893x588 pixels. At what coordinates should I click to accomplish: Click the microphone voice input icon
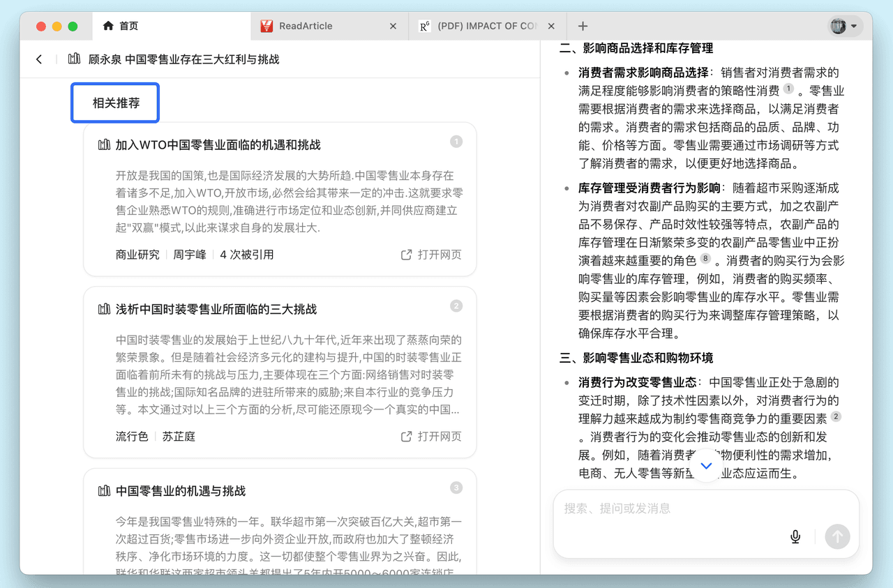[x=795, y=536]
